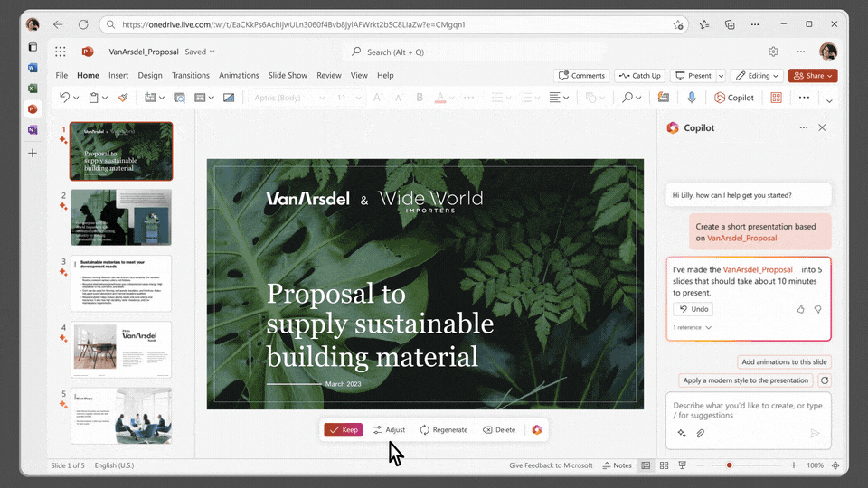Switch to Normal view in status bar
Image resolution: width=868 pixels, height=488 pixels.
[x=646, y=465]
